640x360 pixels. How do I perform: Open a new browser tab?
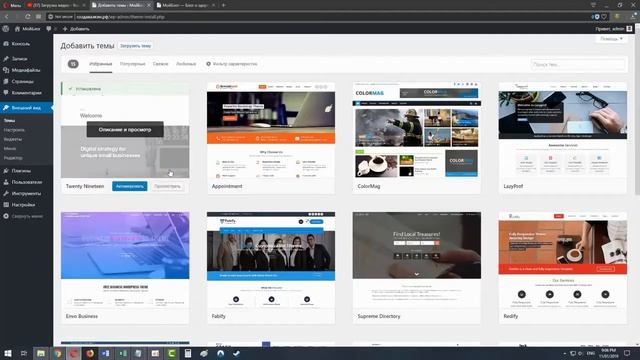(224, 5)
